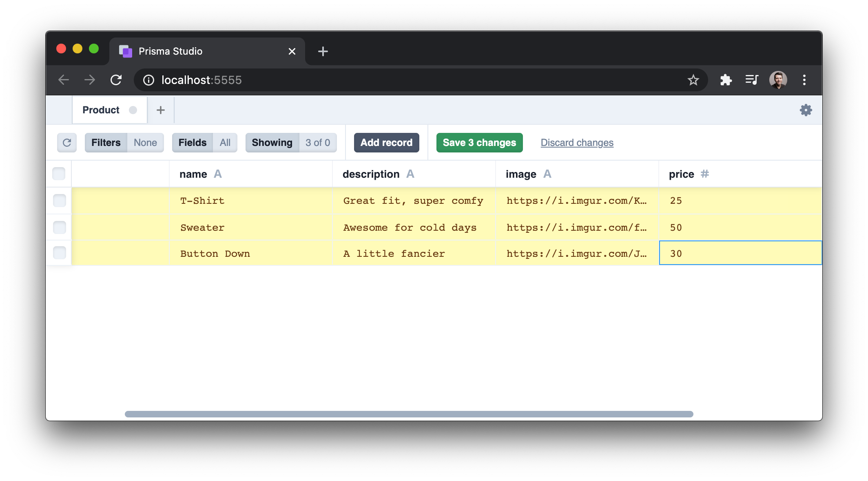Image resolution: width=868 pixels, height=481 pixels.
Task: Expand the Filters dropdown
Action: [106, 142]
